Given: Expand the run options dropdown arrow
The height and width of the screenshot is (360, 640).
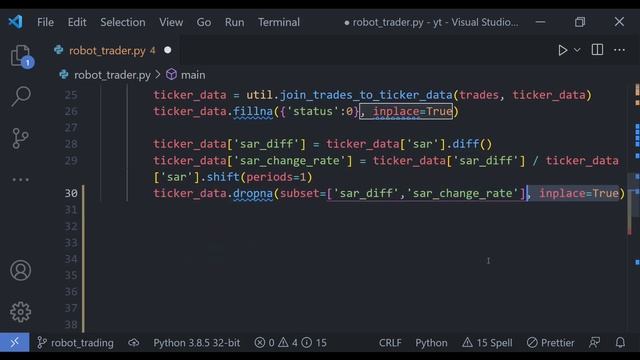Looking at the screenshot, I should [577, 50].
